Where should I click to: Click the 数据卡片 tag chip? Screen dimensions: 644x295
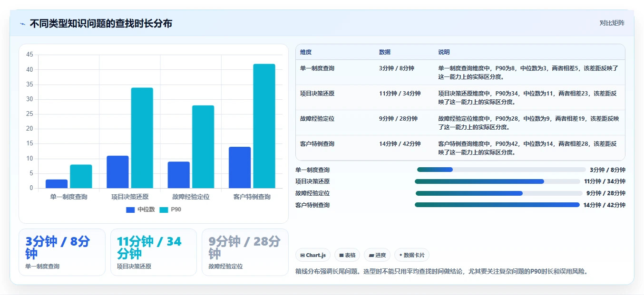coord(412,255)
